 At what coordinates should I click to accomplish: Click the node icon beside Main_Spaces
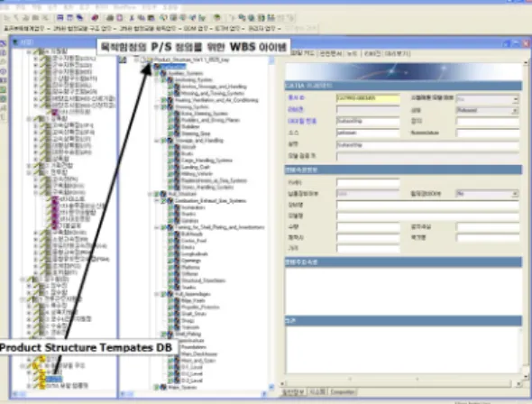point(163,387)
